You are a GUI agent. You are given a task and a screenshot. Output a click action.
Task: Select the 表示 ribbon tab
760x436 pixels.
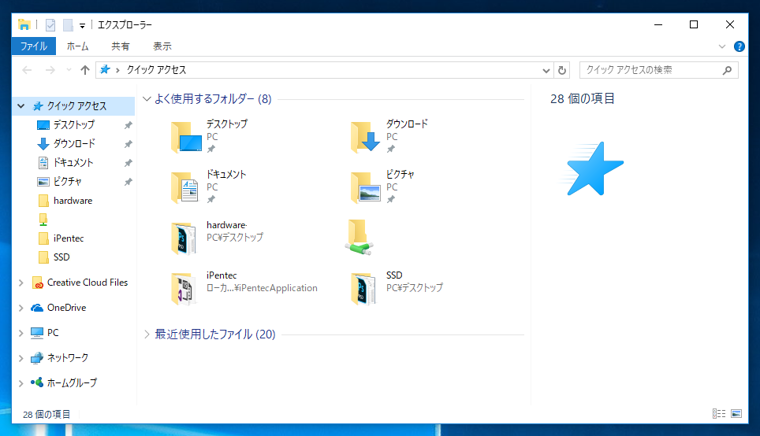click(x=162, y=47)
